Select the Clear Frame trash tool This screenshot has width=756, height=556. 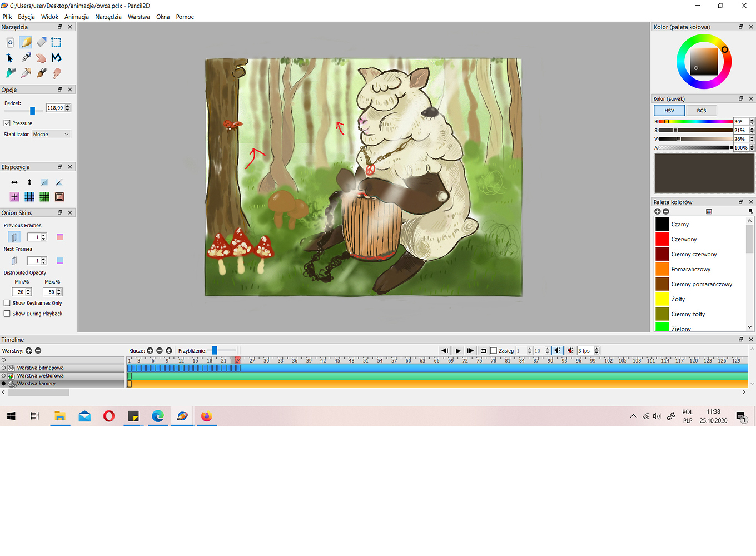pyautogui.click(x=10, y=42)
